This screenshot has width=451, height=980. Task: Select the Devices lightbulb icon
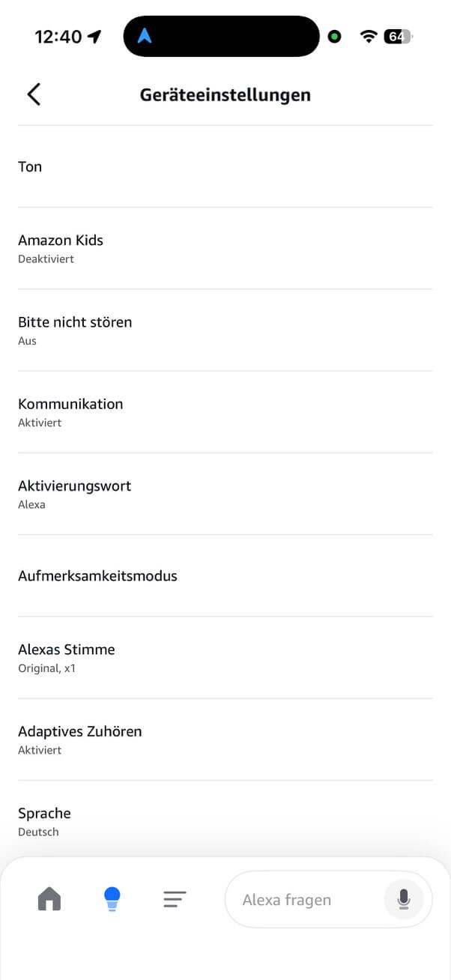(x=112, y=898)
